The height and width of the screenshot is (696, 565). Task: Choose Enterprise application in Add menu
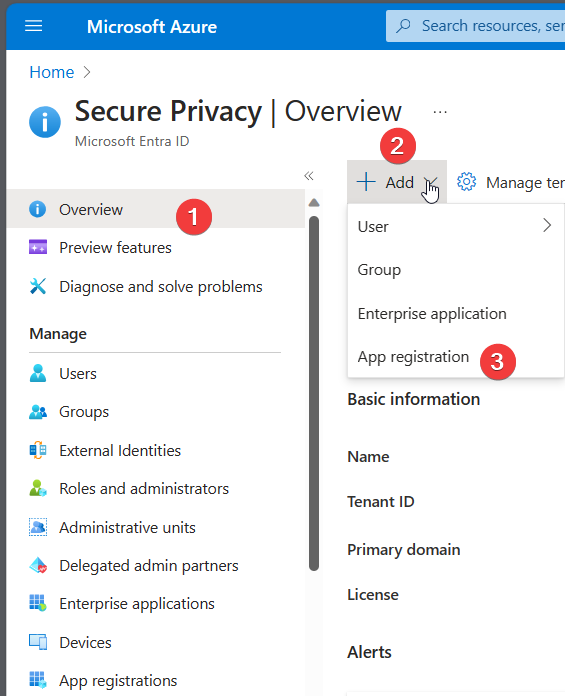tap(456, 313)
